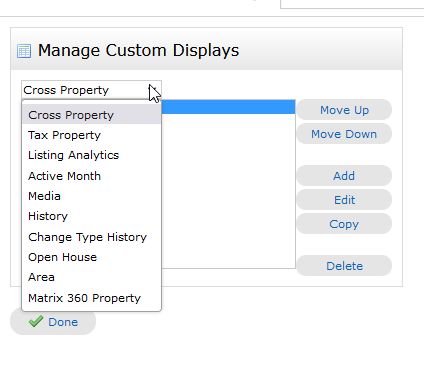Delete the selected display

tap(344, 266)
